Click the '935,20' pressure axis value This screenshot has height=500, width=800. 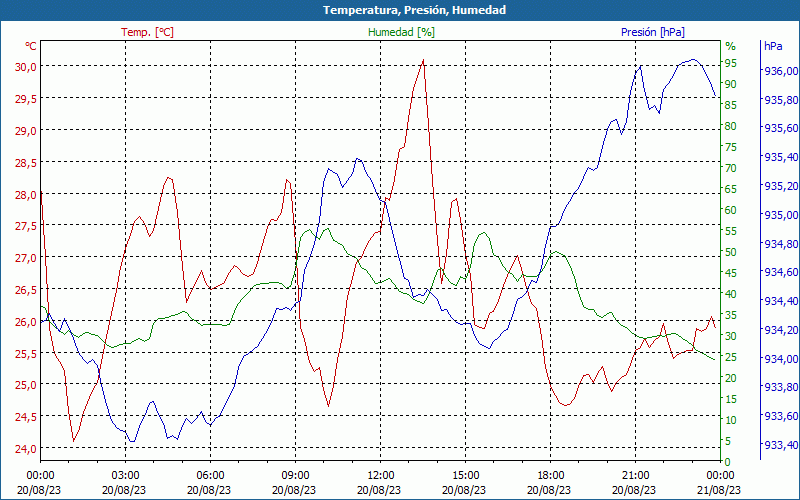pyautogui.click(x=781, y=186)
